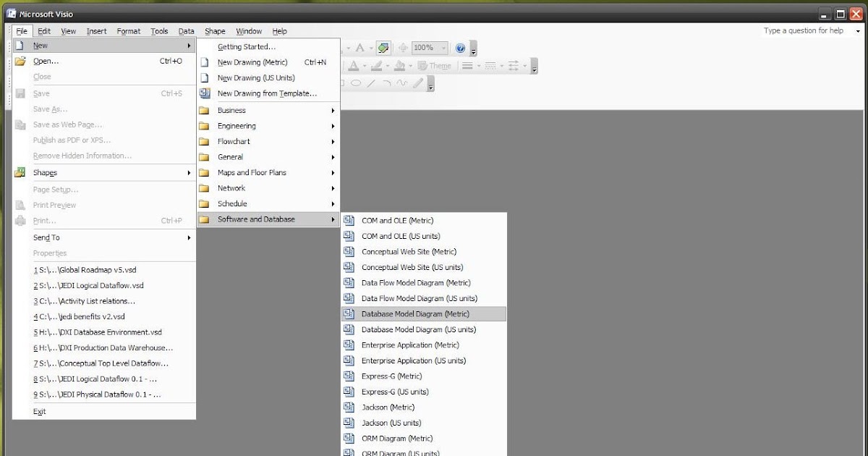Choose New Drawing (US Units)
Screen dimensions: 868x456
coord(268,78)
